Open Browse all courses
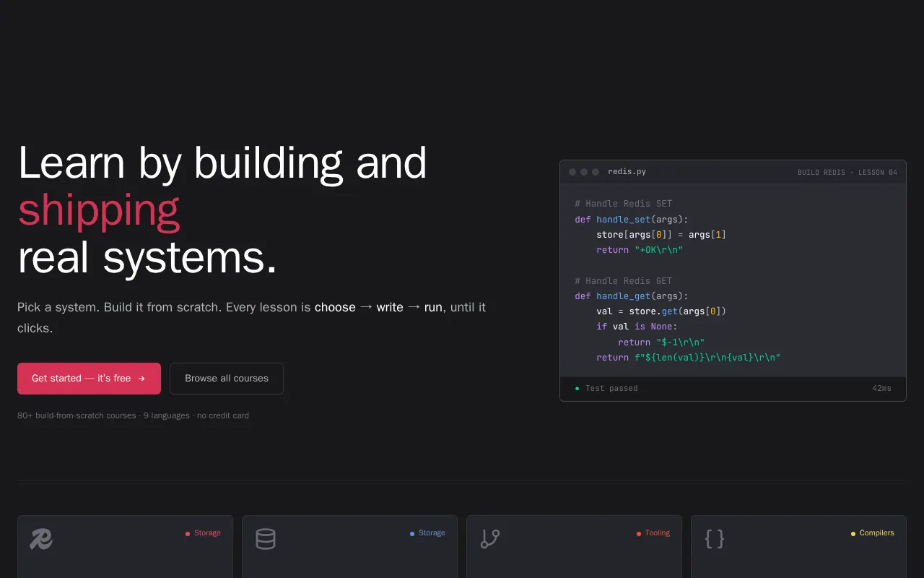924x578 pixels. 227,379
